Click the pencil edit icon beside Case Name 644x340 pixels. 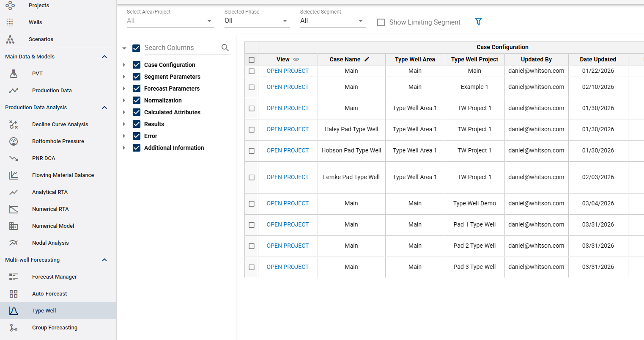(367, 59)
